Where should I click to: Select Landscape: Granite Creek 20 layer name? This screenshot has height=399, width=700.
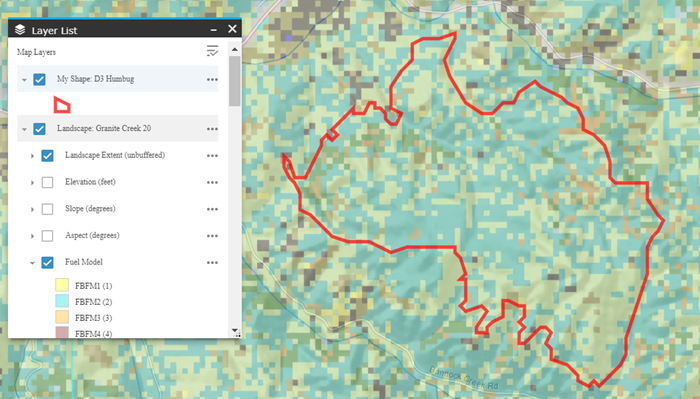pyautogui.click(x=104, y=129)
